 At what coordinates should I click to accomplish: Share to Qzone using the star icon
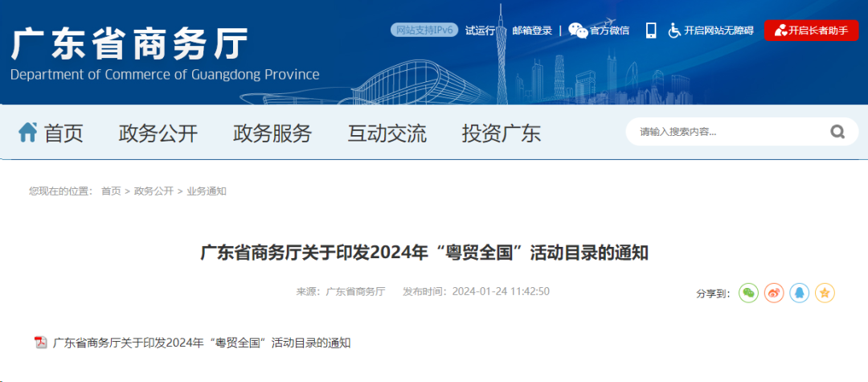click(825, 294)
